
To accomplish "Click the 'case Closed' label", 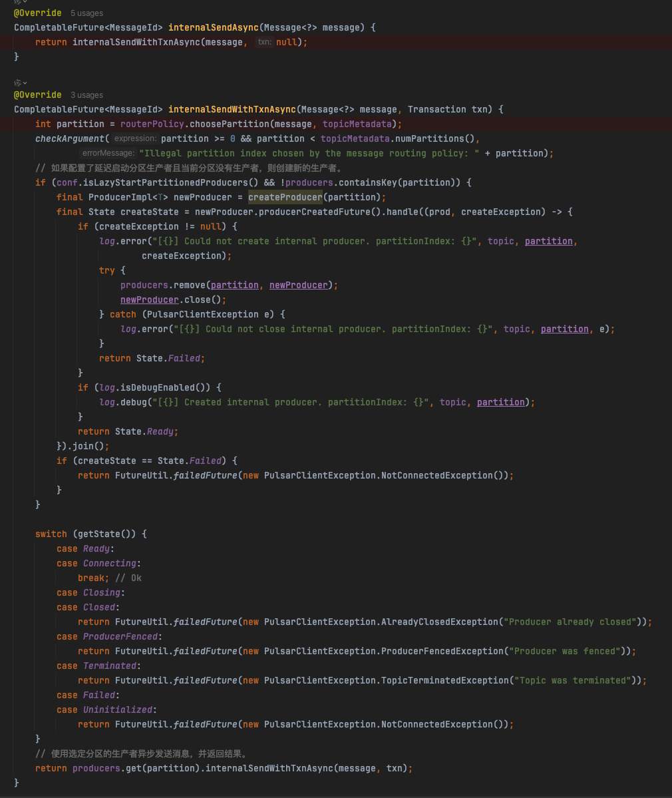I will point(88,608).
